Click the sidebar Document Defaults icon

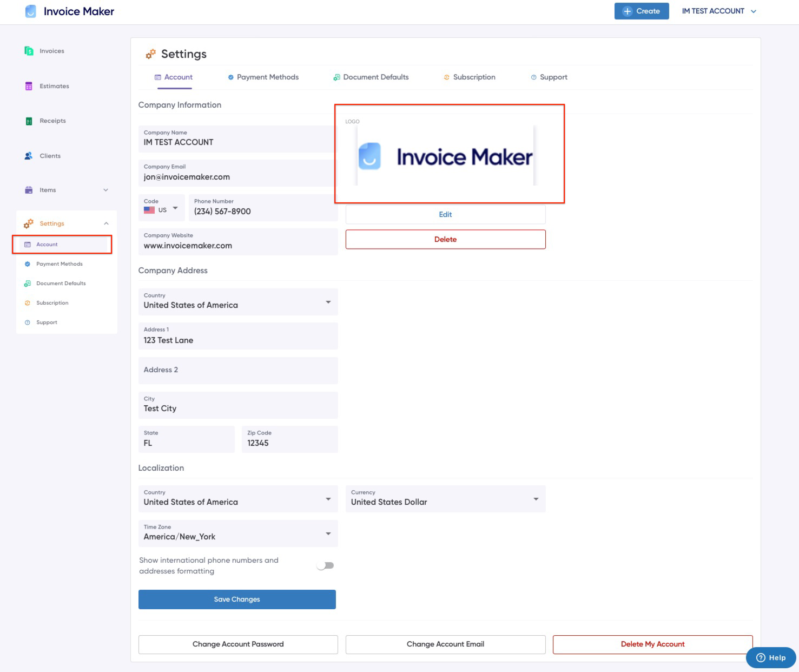tap(28, 284)
